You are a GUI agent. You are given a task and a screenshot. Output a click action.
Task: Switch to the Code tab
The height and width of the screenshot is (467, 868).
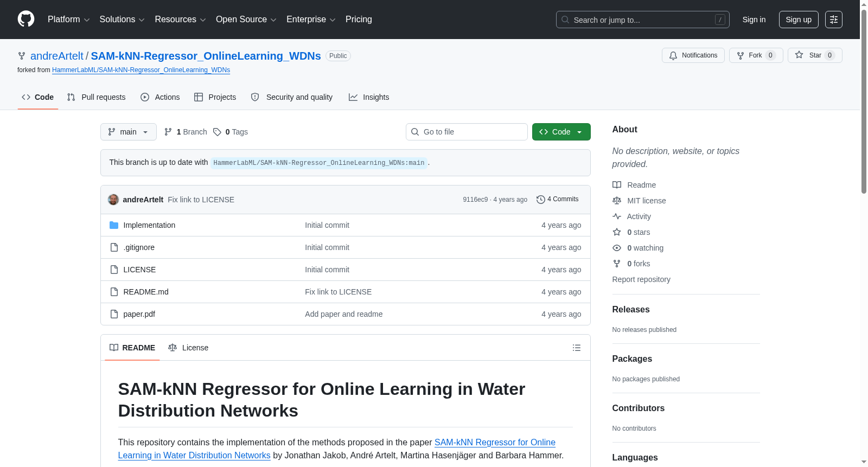(x=38, y=97)
